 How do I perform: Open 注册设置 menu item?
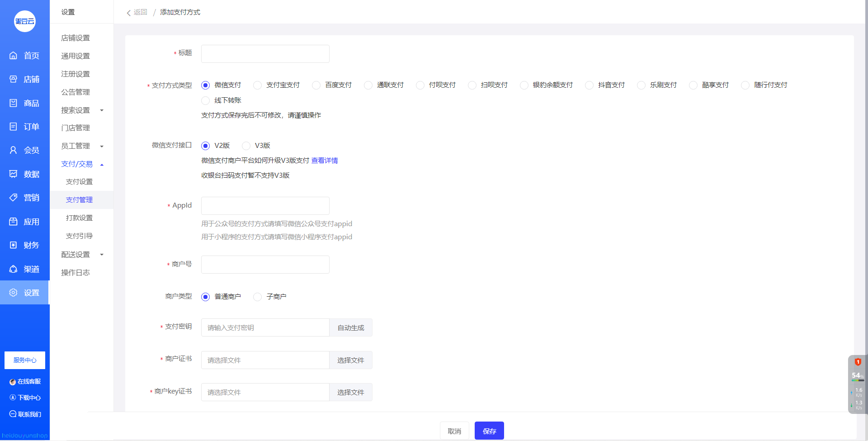point(75,74)
